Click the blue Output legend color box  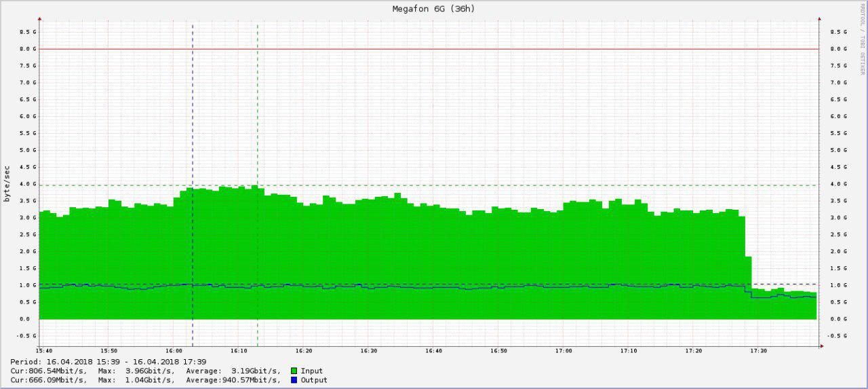click(294, 380)
